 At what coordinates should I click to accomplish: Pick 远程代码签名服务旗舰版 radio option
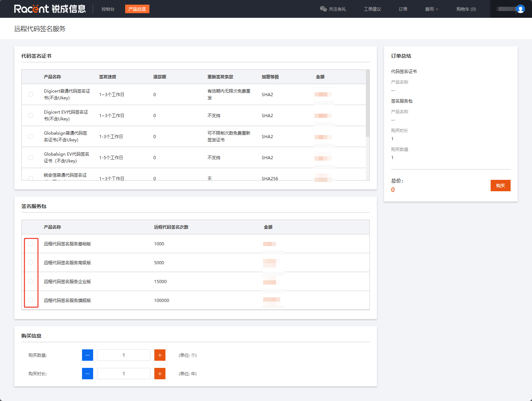31,300
